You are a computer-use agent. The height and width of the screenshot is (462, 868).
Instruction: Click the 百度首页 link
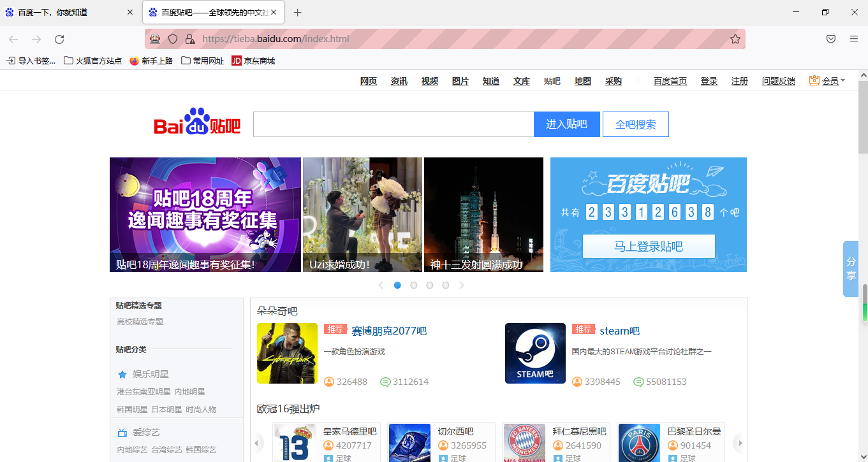670,81
